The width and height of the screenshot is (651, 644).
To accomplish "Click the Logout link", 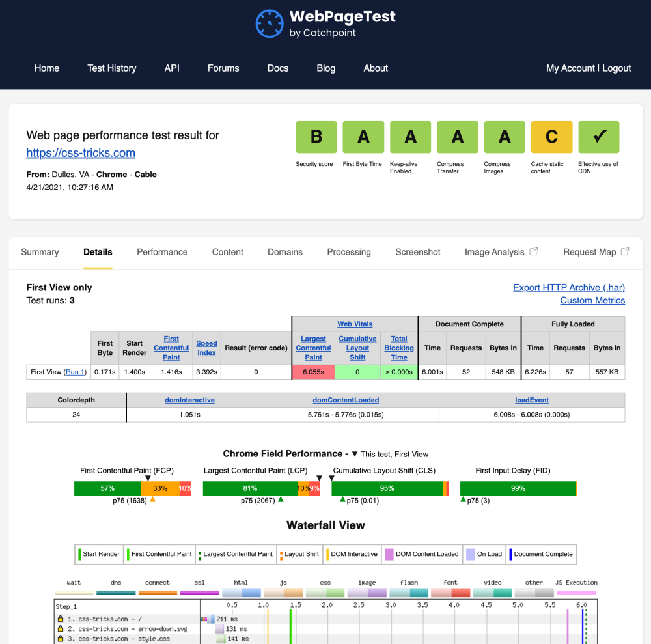I will pyautogui.click(x=616, y=68).
